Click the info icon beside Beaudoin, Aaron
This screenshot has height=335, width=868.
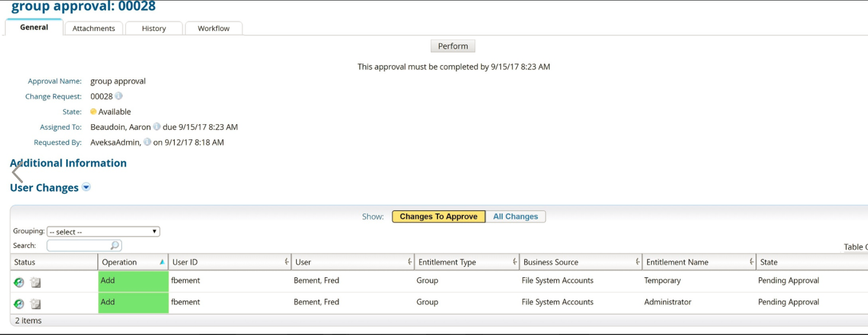[157, 127]
